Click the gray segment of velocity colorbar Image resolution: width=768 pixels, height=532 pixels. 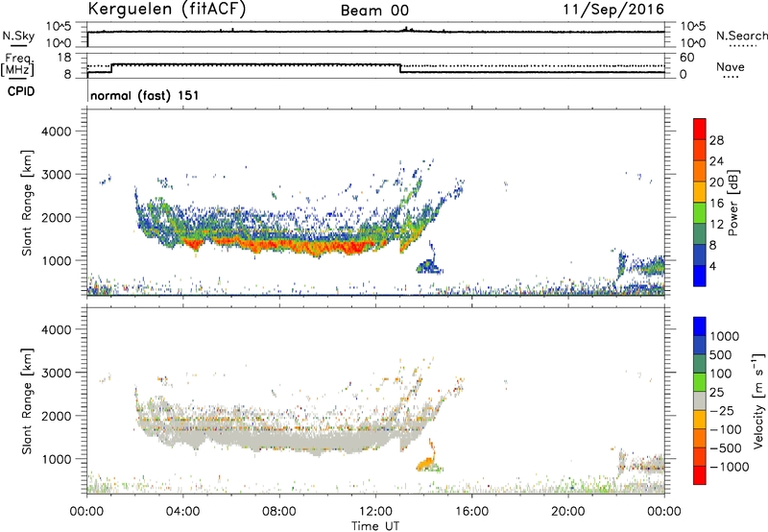tap(700, 401)
